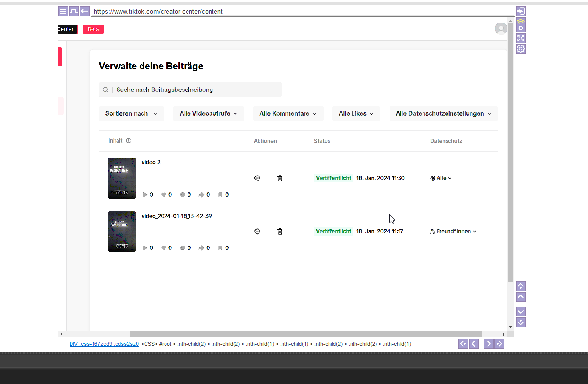Open the gear settings icon in the right toolbar
The width and height of the screenshot is (588, 384).
[521, 49]
